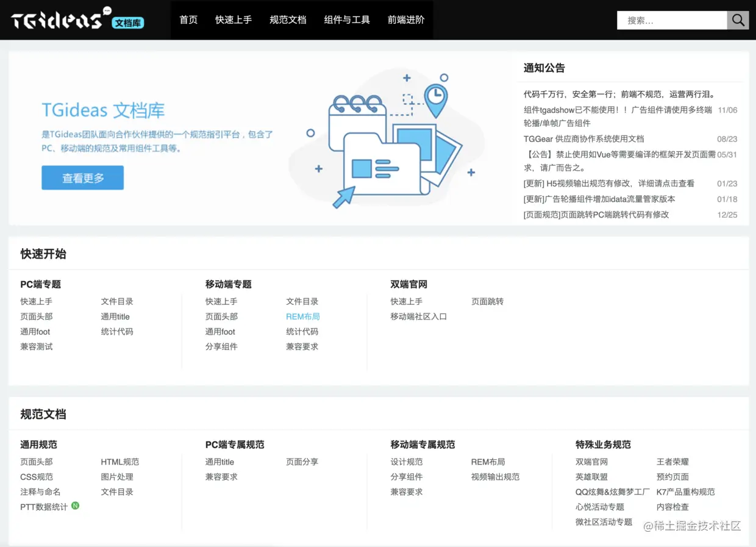This screenshot has height=547, width=756.
Task: Focus the 搜索 input field
Action: pos(672,20)
